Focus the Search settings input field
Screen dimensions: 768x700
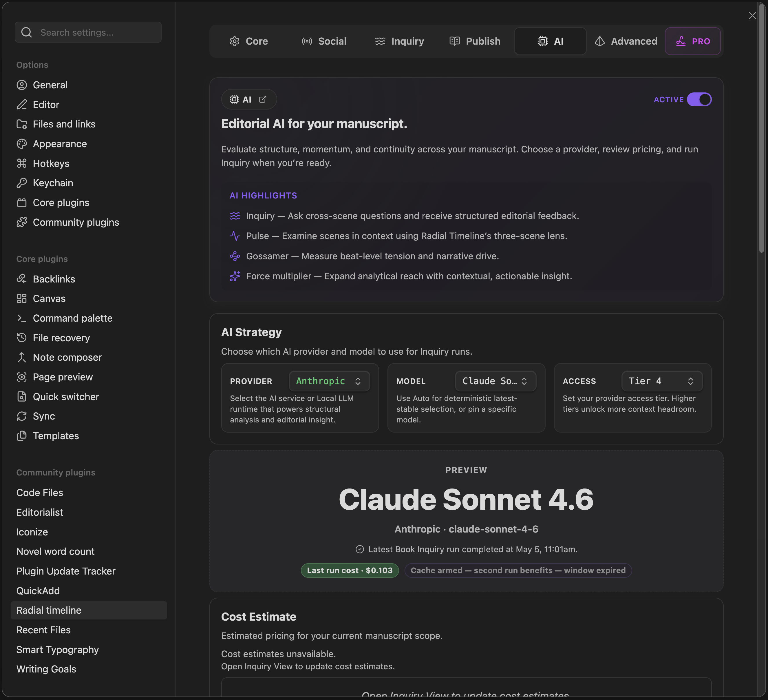[88, 32]
